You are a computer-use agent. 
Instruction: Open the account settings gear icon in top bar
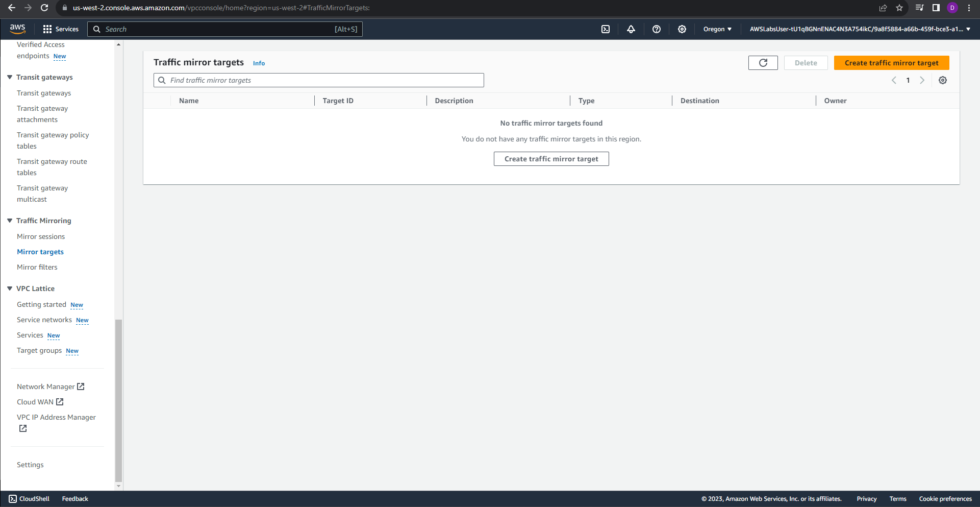tap(682, 29)
